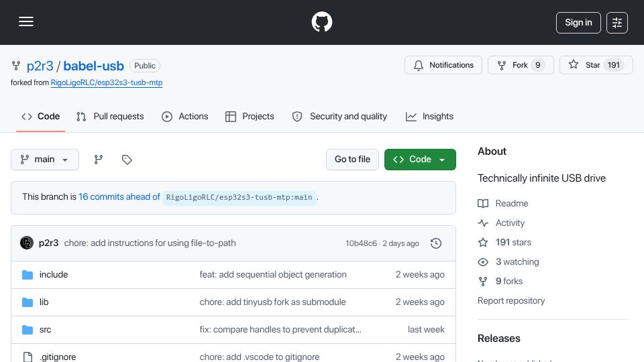The height and width of the screenshot is (362, 644).
Task: Click the RigoLigoRLC/esp32s3-tusb-mtp:main branch label
Action: coord(239,197)
